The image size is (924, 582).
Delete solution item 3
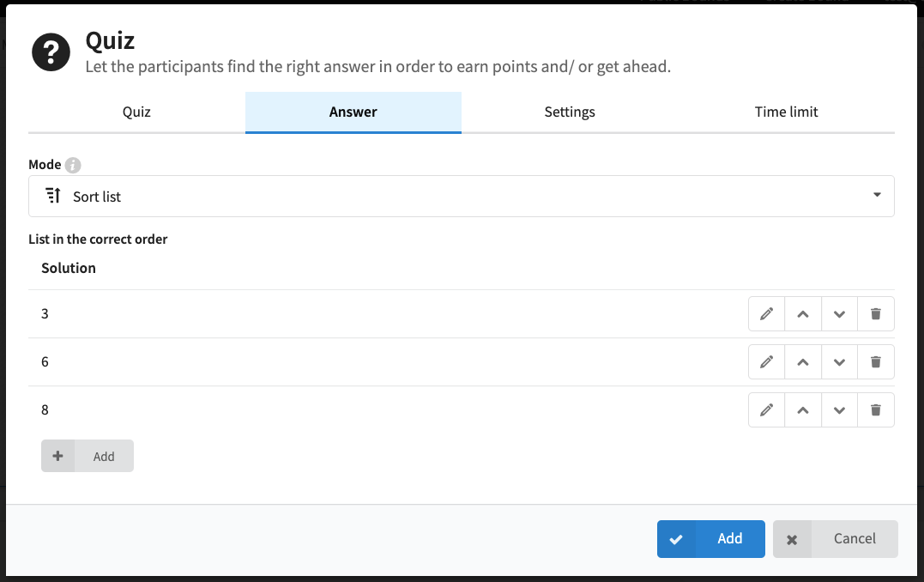(876, 313)
